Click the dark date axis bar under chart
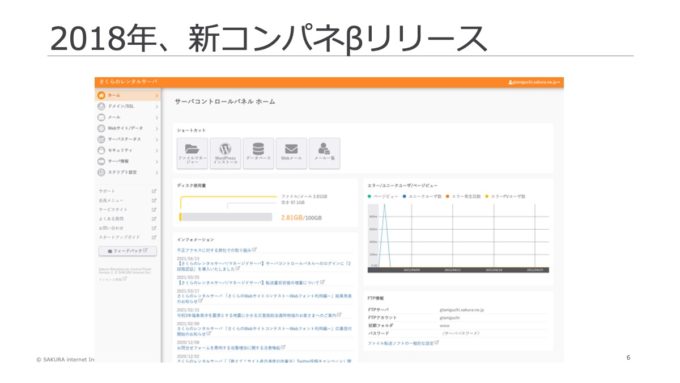 (458, 270)
